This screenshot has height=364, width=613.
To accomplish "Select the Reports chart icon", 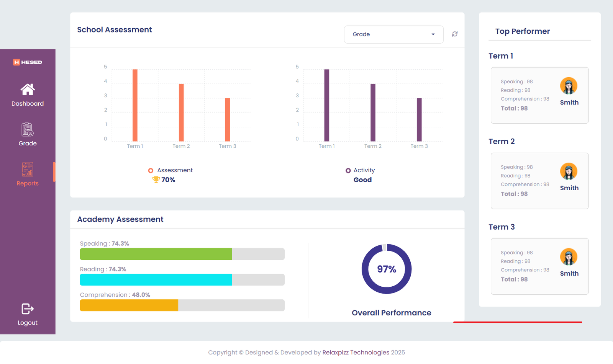I will coord(28,169).
